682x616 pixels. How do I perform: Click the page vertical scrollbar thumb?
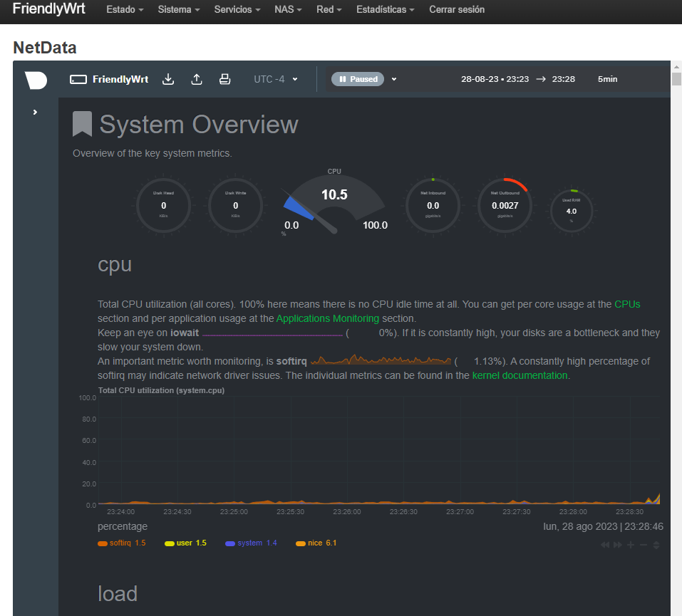click(676, 79)
